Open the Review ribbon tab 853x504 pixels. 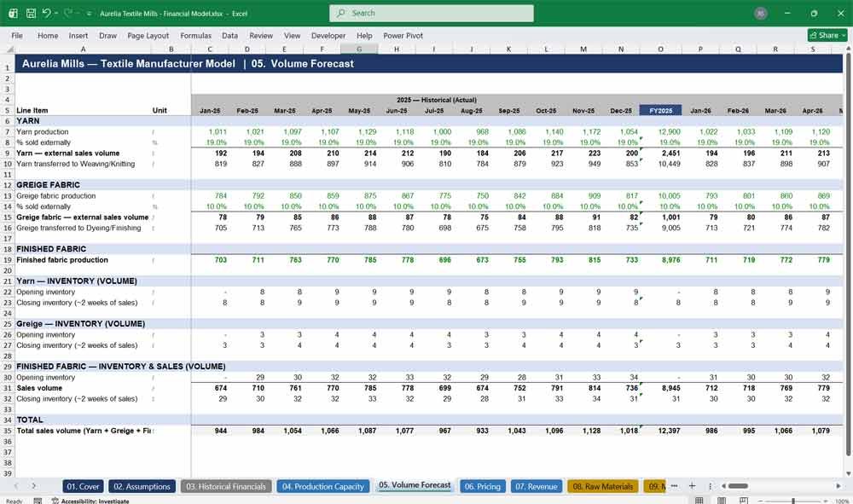tap(261, 35)
